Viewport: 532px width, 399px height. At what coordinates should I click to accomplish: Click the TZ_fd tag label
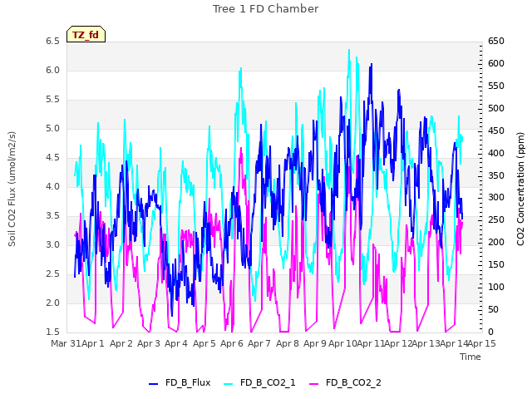click(86, 35)
